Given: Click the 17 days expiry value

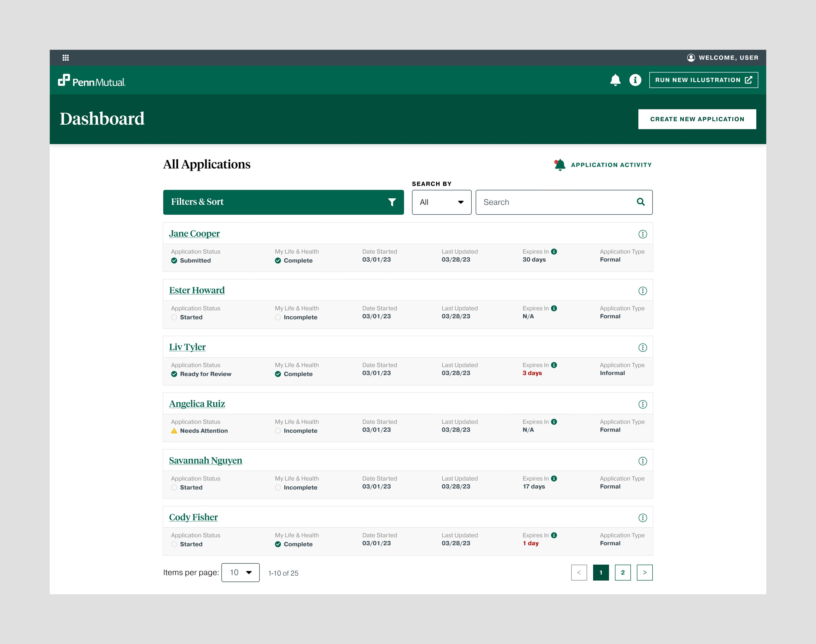Looking at the screenshot, I should click(x=533, y=486).
